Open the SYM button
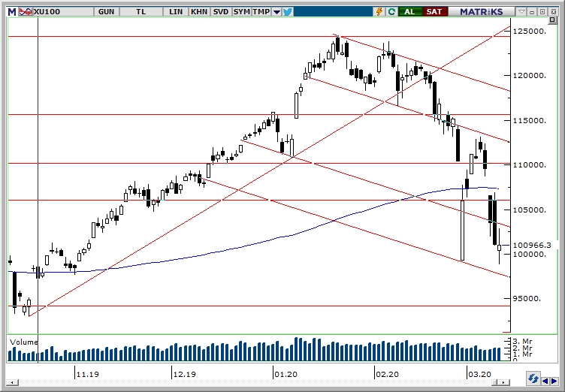Viewport: 565px width, 392px height. click(x=241, y=11)
